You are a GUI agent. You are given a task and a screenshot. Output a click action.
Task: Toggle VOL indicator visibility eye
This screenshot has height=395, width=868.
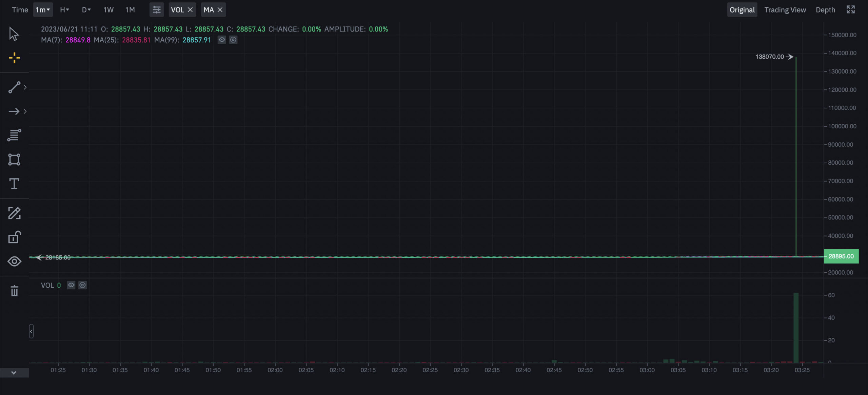71,285
